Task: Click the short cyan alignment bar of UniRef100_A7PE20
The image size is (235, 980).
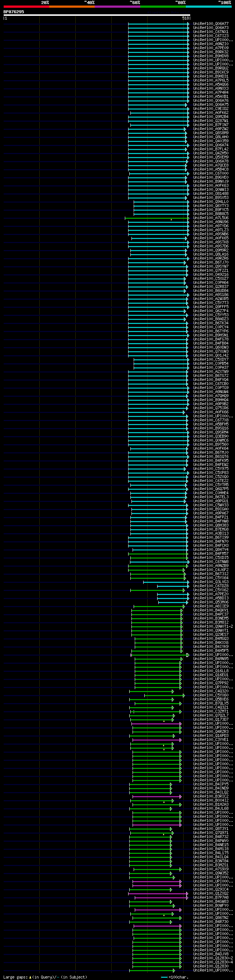Action: pyautogui.click(x=173, y=594)
